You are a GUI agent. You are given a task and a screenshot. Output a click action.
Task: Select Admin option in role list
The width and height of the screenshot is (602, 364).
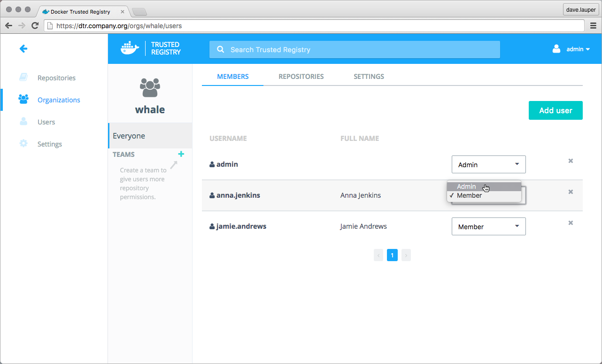tap(466, 186)
